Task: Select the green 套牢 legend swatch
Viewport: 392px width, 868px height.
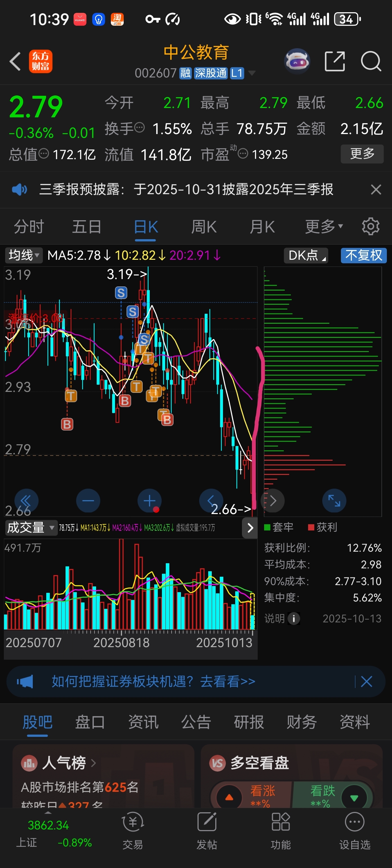Action: (x=267, y=527)
